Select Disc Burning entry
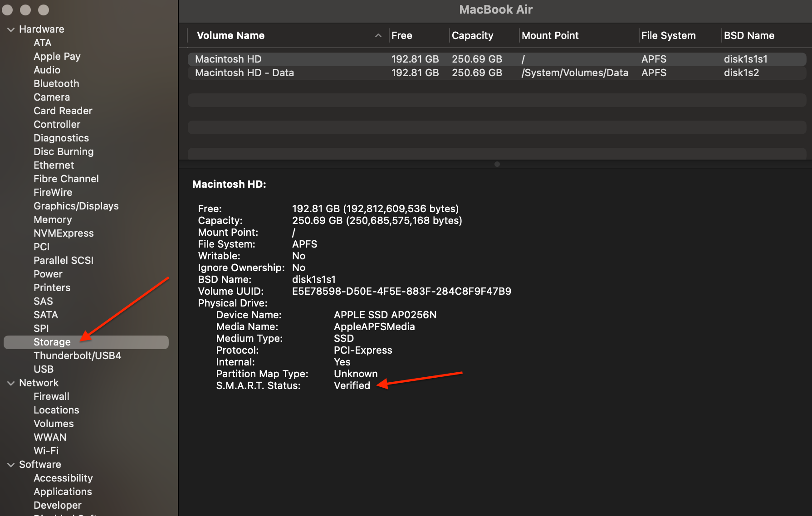 pos(64,151)
